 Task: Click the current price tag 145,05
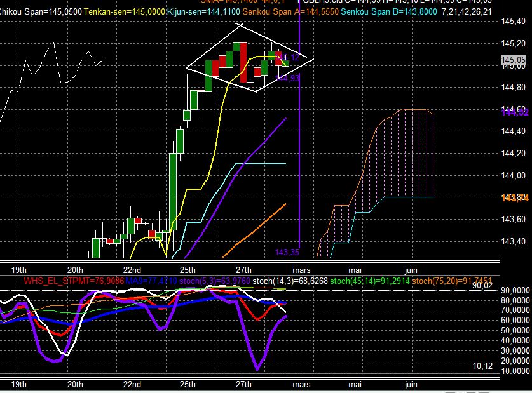pyautogui.click(x=514, y=60)
